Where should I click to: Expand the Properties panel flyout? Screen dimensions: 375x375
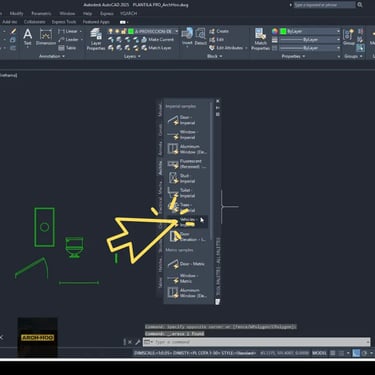[x=293, y=56]
